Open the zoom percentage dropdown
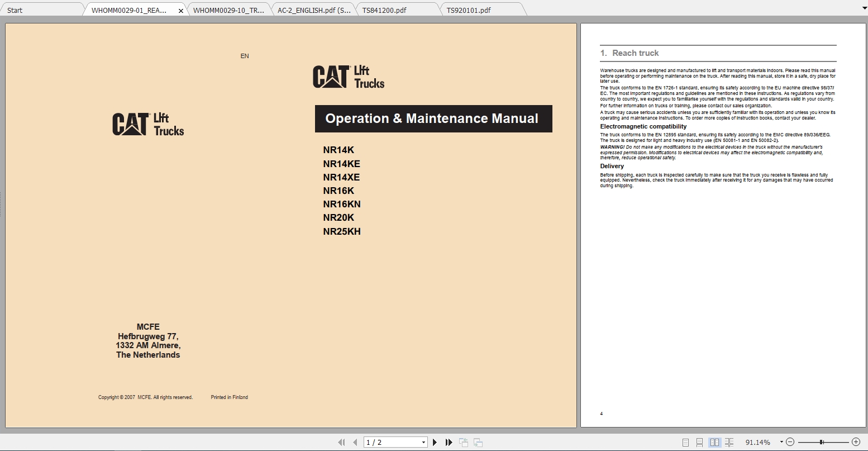This screenshot has height=451, width=868. 780,441
